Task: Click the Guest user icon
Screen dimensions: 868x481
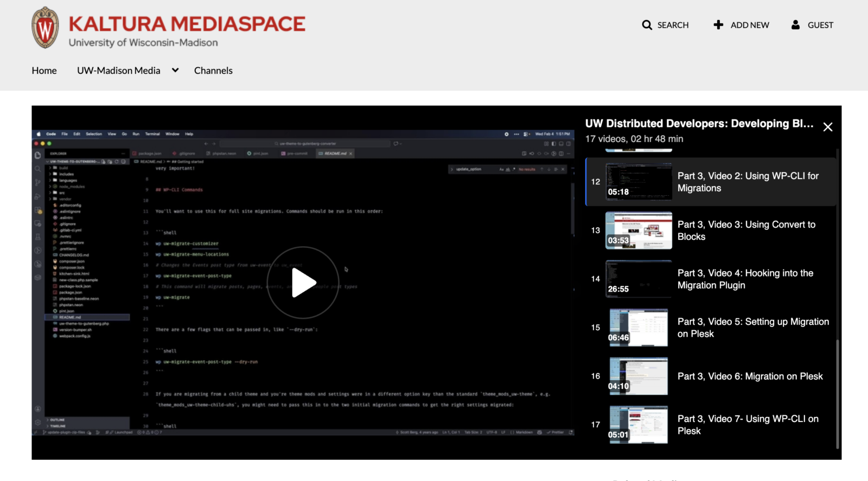Action: point(795,25)
